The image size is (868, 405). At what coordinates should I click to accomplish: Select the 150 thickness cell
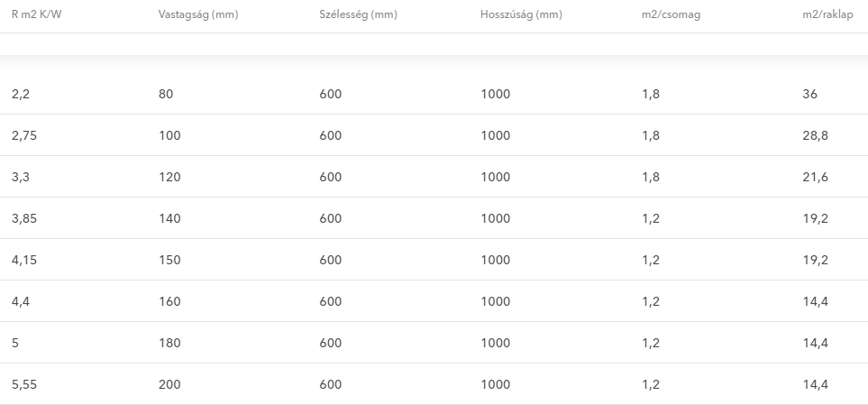(169, 260)
